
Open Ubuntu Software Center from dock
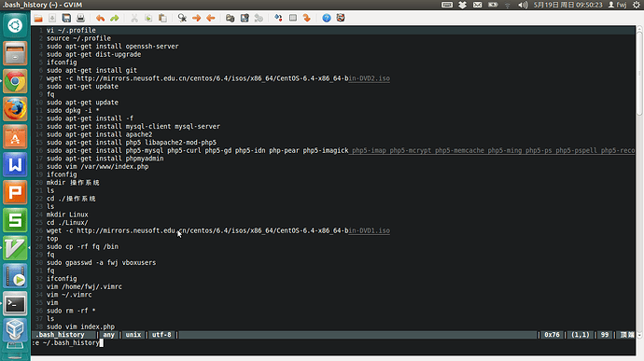click(x=15, y=137)
